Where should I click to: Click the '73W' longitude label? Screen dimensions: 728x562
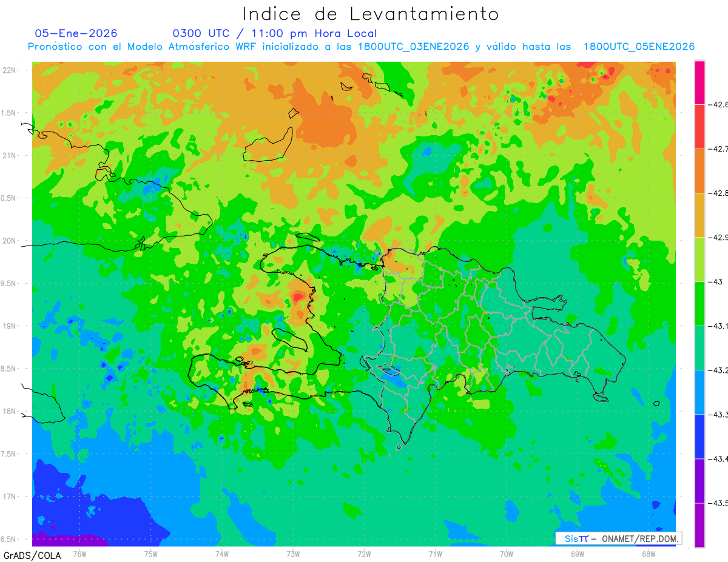[x=293, y=554]
